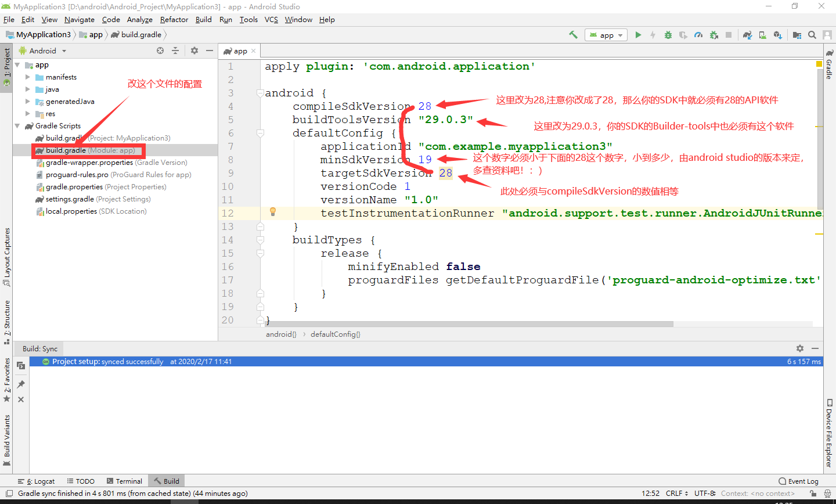
Task: Click the android{} editor breadcrumb
Action: (x=281, y=334)
